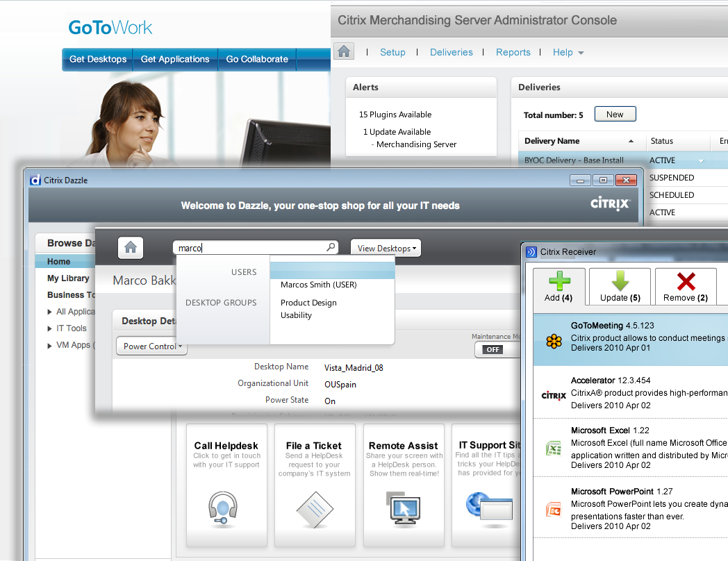Click the New delivery button
The height and width of the screenshot is (561, 728).
[615, 114]
